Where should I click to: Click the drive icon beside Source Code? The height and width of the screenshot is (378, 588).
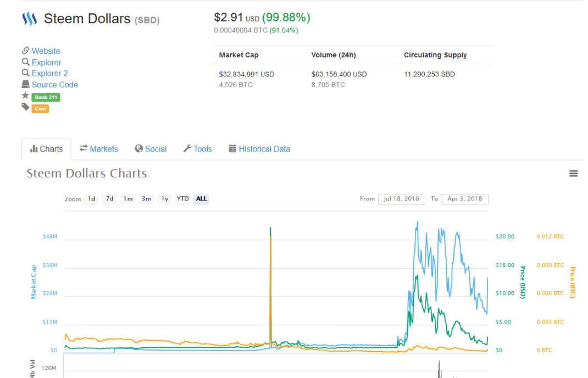click(25, 84)
